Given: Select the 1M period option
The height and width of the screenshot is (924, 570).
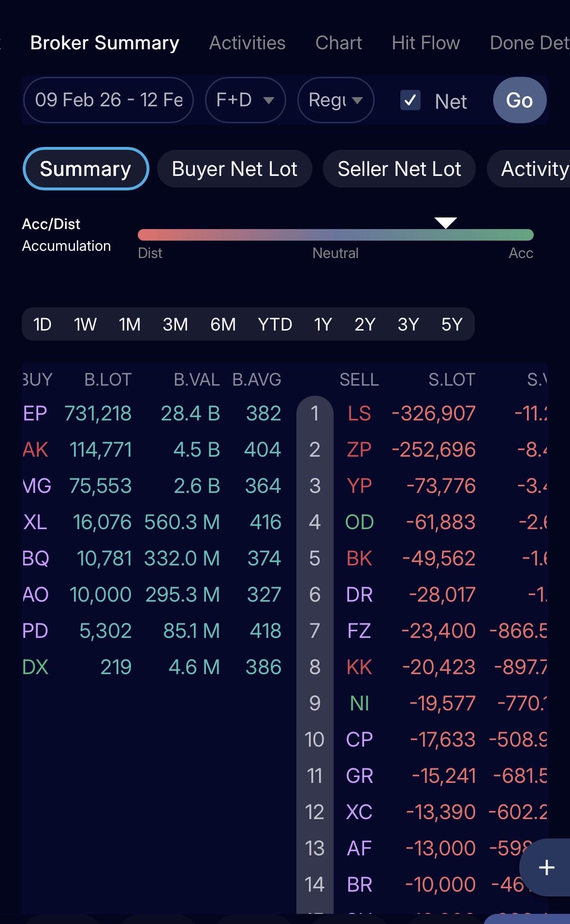Looking at the screenshot, I should point(130,324).
